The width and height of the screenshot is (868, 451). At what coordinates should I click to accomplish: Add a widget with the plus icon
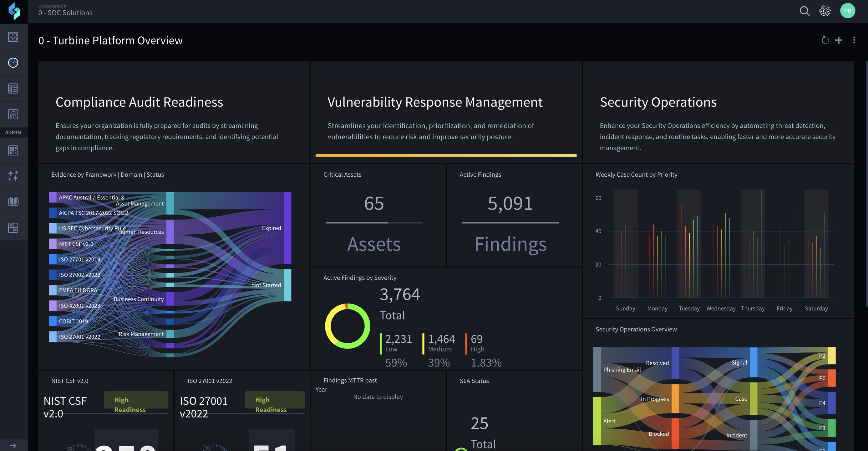[x=839, y=40]
